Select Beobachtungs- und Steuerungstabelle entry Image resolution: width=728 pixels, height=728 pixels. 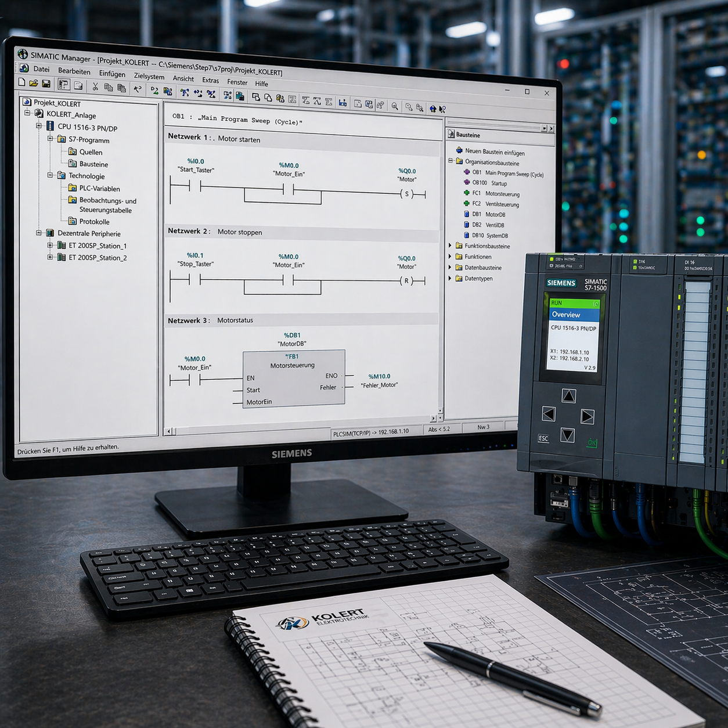[108, 205]
